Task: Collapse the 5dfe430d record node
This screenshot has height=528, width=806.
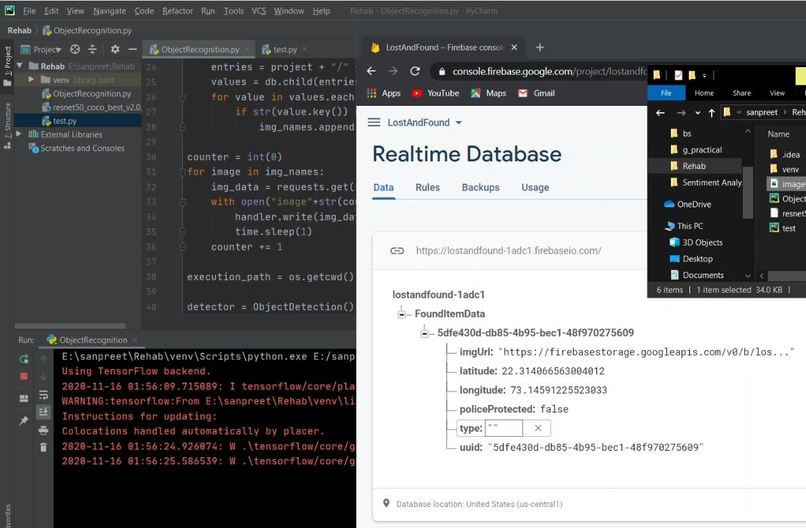Action: click(x=425, y=333)
